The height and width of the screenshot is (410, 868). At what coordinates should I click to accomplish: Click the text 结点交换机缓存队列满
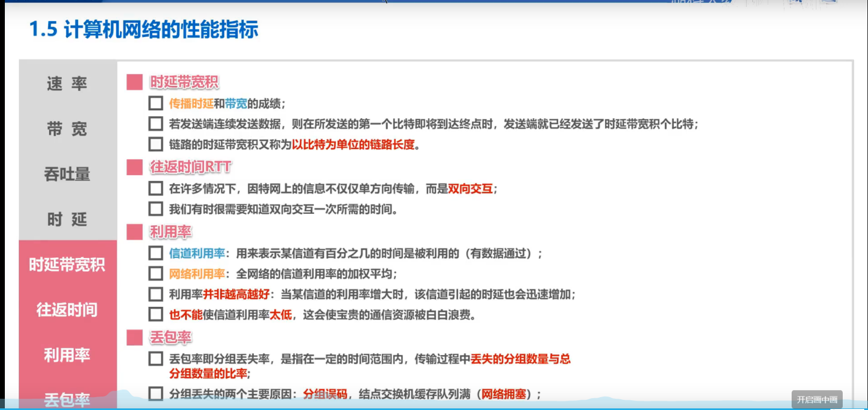(x=415, y=394)
